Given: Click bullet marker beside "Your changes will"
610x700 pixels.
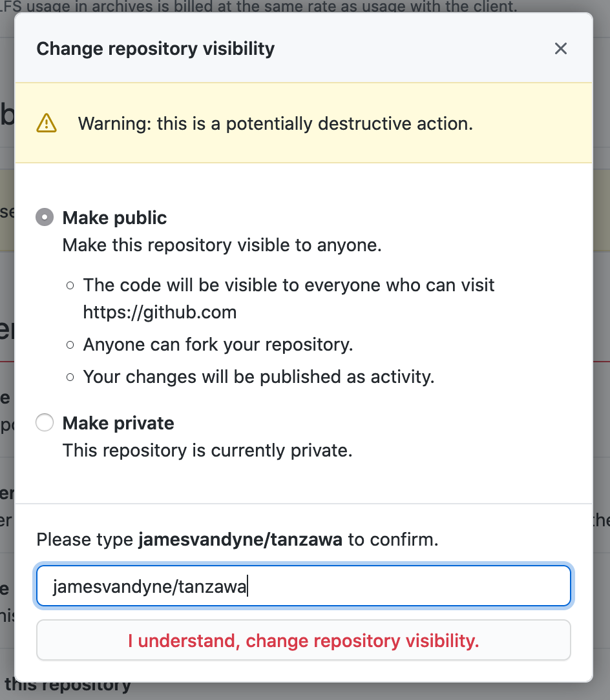Looking at the screenshot, I should 70,377.
